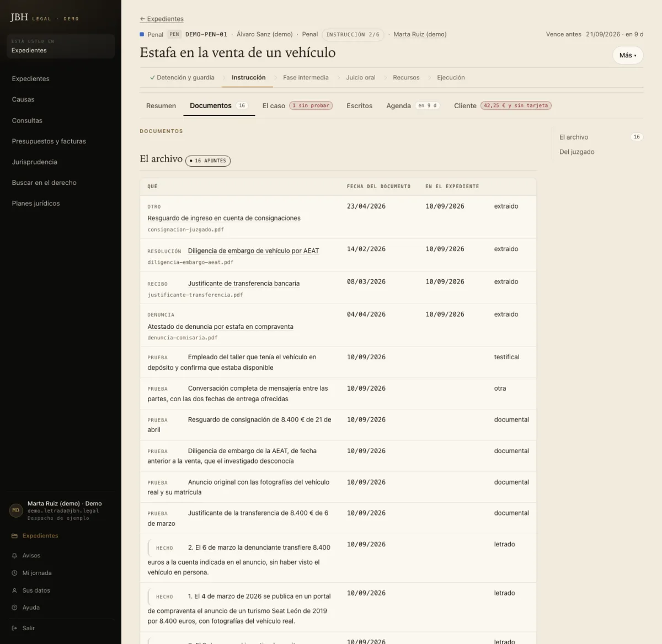Open the Más dropdown menu
Image resolution: width=662 pixels, height=644 pixels.
(628, 55)
